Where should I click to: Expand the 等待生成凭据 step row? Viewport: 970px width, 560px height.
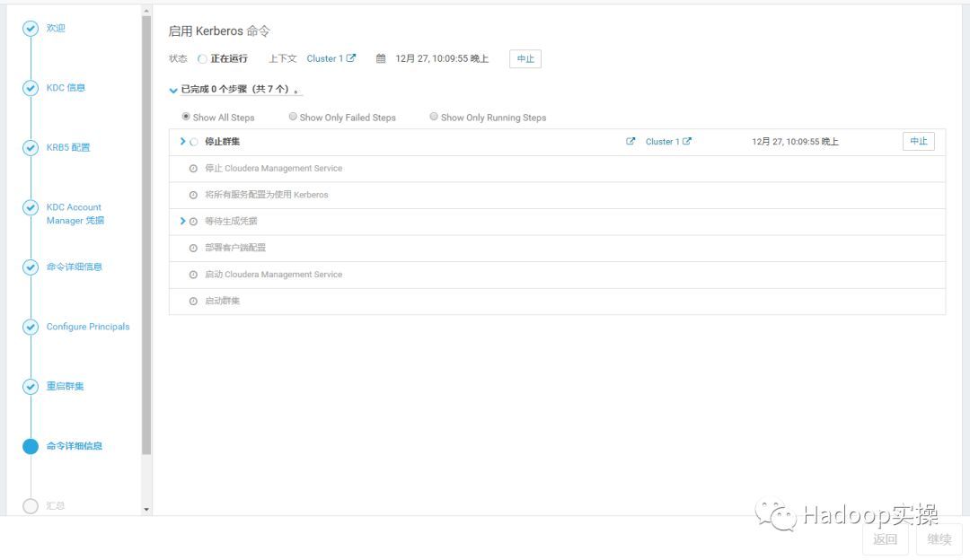point(182,221)
